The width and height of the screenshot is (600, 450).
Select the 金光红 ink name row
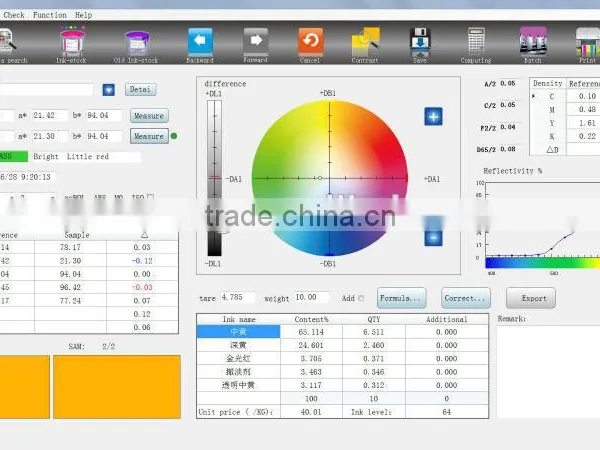tap(238, 359)
